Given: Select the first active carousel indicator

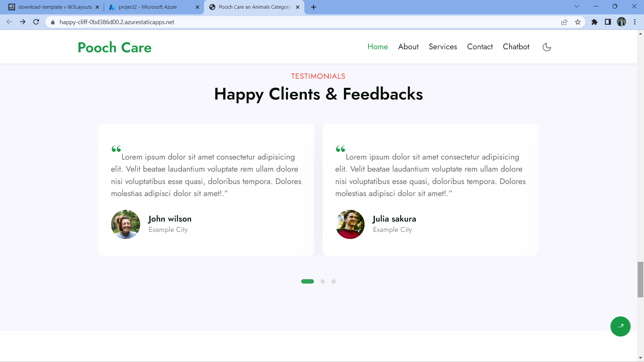Looking at the screenshot, I should click(x=308, y=282).
